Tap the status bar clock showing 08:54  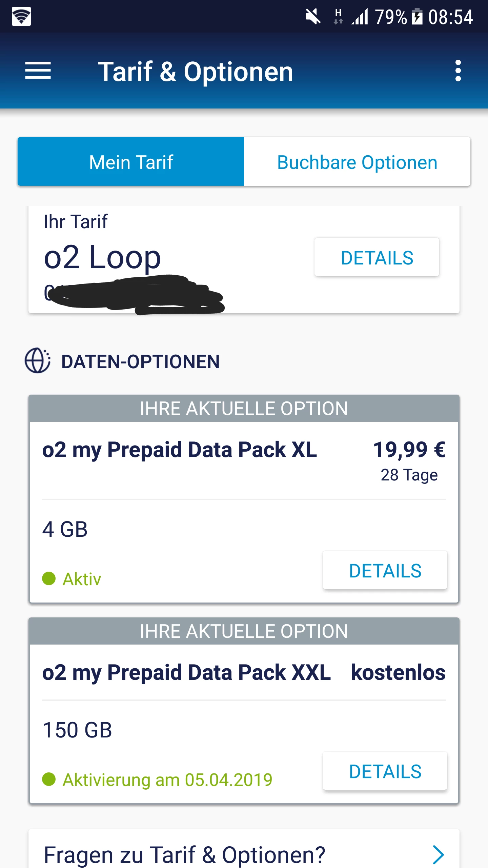pyautogui.click(x=450, y=17)
